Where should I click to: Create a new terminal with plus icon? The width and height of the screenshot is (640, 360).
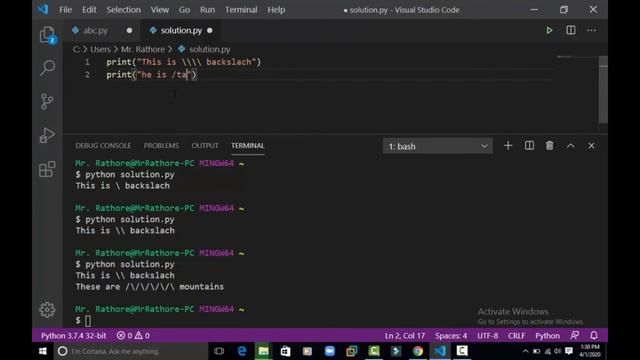pos(508,146)
